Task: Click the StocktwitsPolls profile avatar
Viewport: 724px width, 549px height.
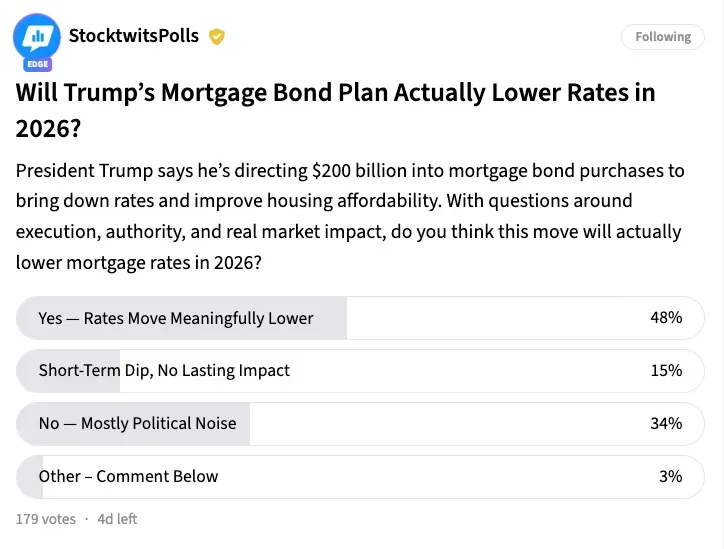Action: coord(38,37)
